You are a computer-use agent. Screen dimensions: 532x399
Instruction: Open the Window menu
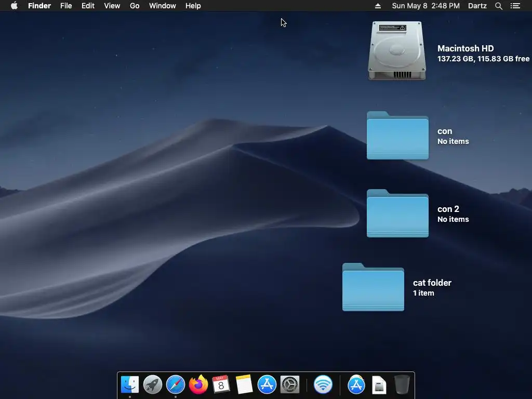point(163,6)
